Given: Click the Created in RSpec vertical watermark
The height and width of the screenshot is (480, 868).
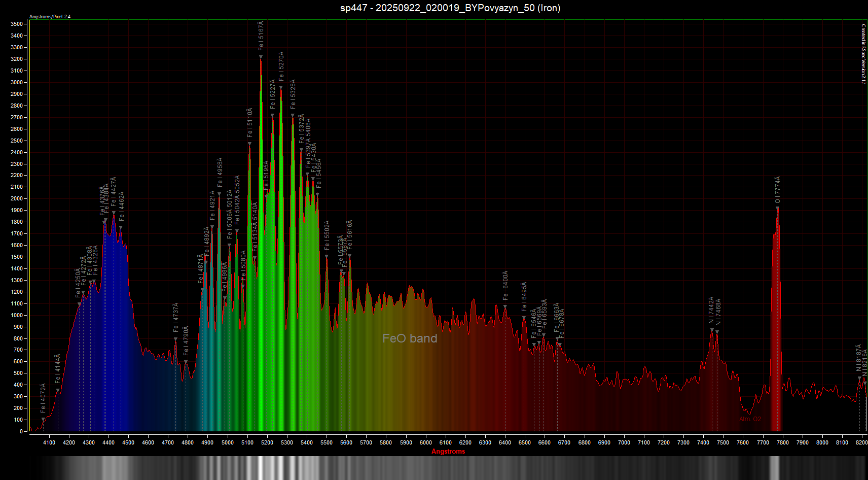Looking at the screenshot, I should point(863,54).
